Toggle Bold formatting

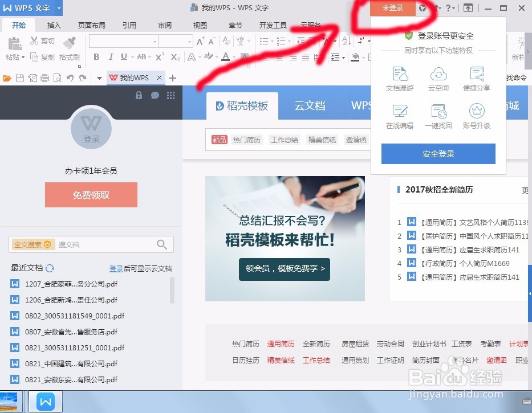pyautogui.click(x=96, y=56)
